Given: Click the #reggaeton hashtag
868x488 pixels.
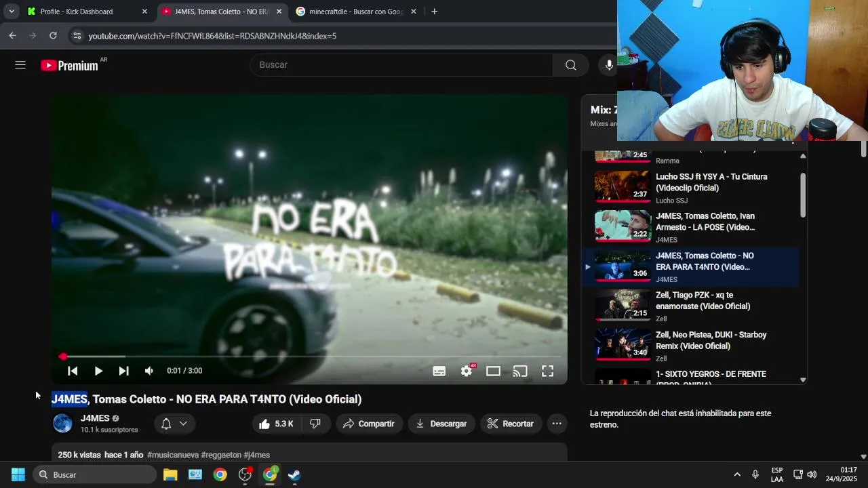Looking at the screenshot, I should [221, 455].
